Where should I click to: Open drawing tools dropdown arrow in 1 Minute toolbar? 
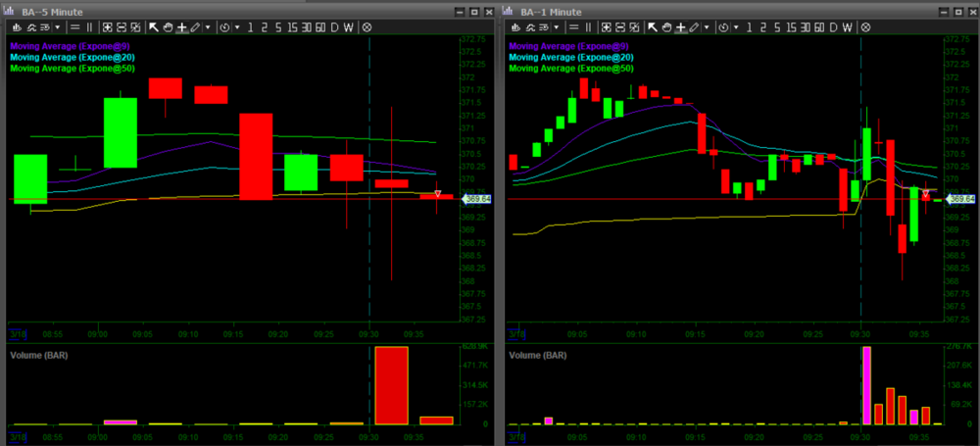708,27
